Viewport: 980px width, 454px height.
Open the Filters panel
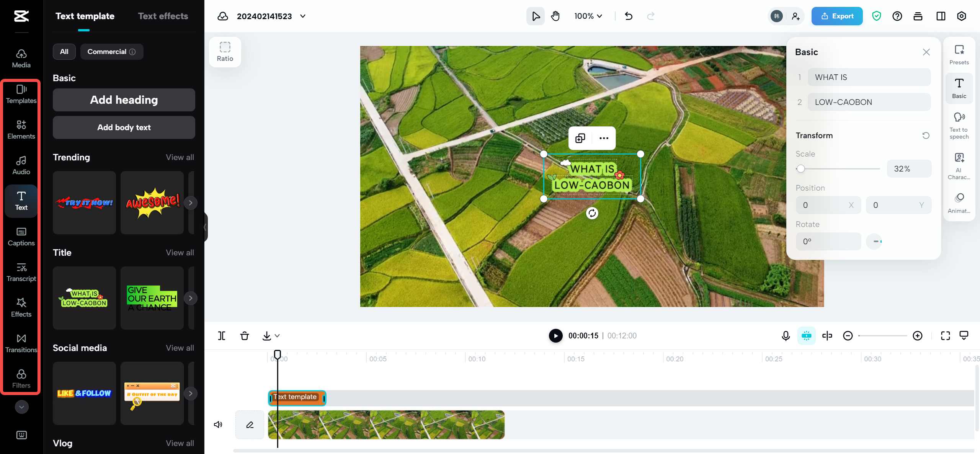(21, 379)
